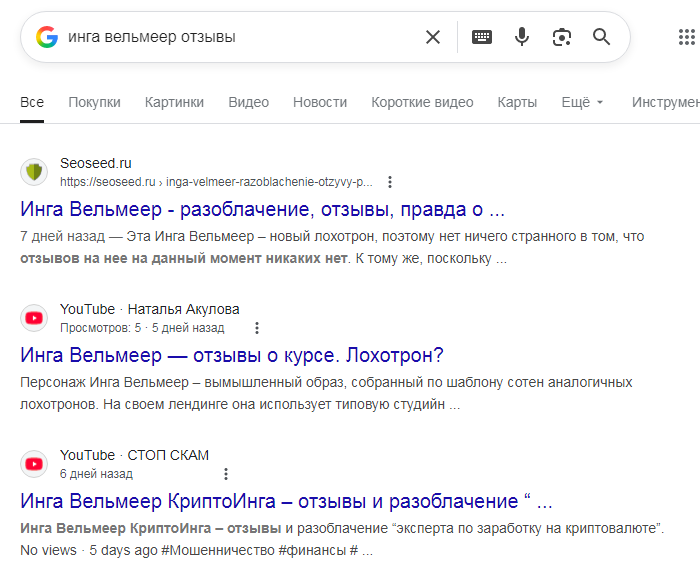
Task: Open three-dot menu for Наталья Акулова result
Action: coord(257,328)
